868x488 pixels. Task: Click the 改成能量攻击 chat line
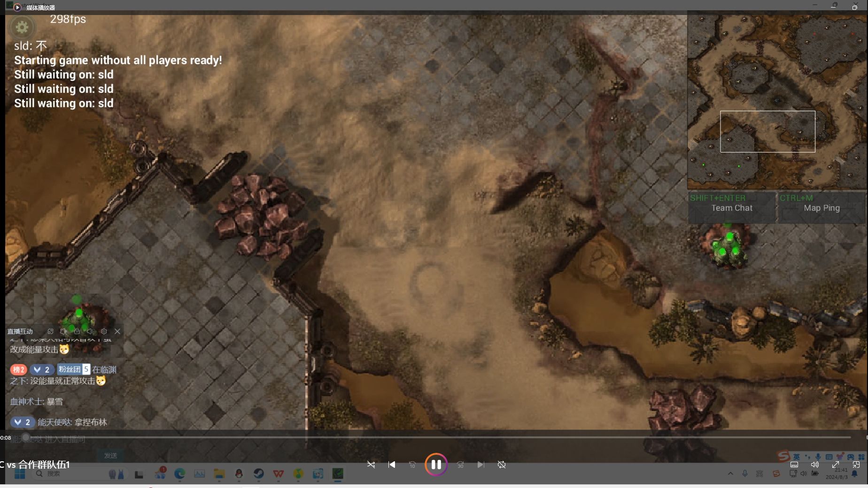click(39, 350)
